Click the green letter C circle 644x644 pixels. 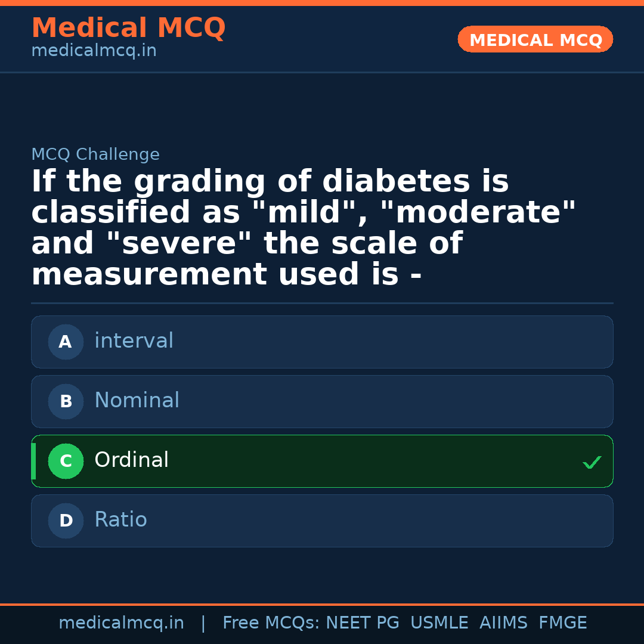point(66,462)
